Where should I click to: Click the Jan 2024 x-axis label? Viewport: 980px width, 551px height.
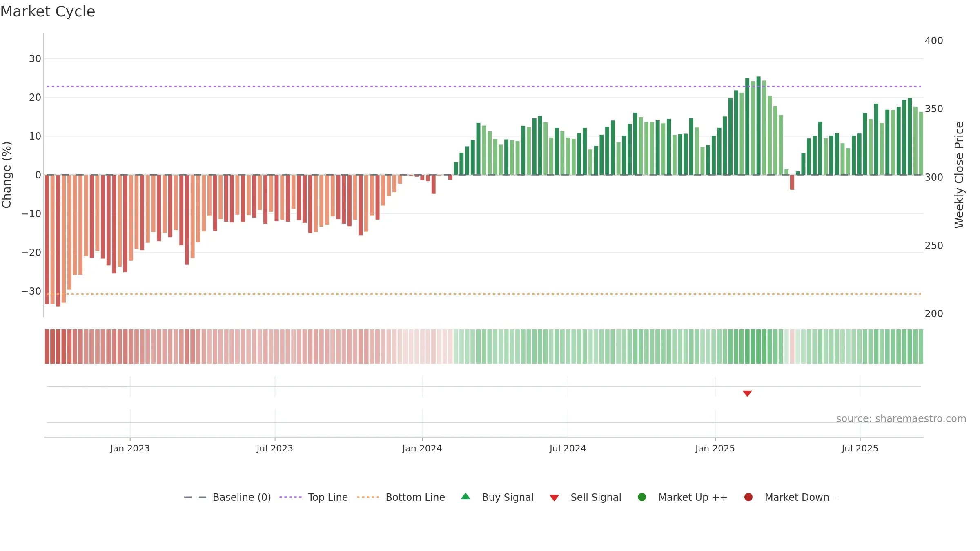(x=422, y=448)
